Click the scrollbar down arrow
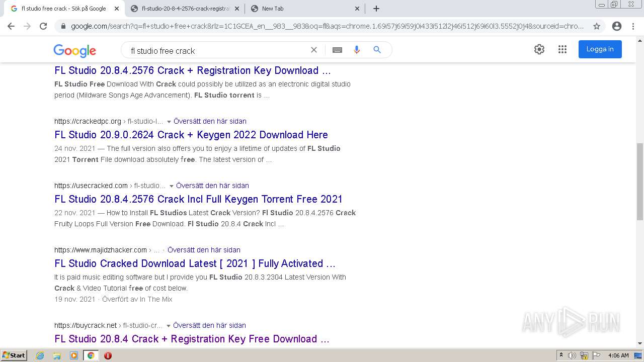This screenshot has height=362, width=644. point(640,343)
